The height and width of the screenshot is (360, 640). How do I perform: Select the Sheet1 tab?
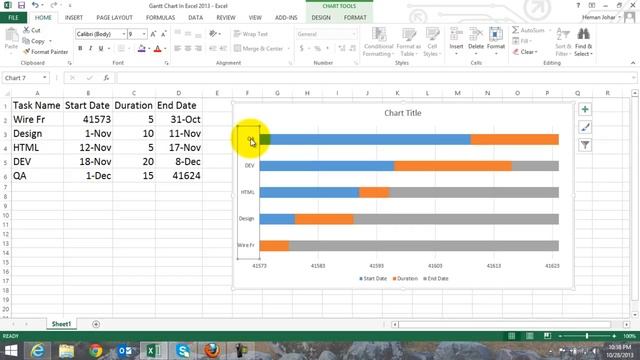click(x=61, y=324)
